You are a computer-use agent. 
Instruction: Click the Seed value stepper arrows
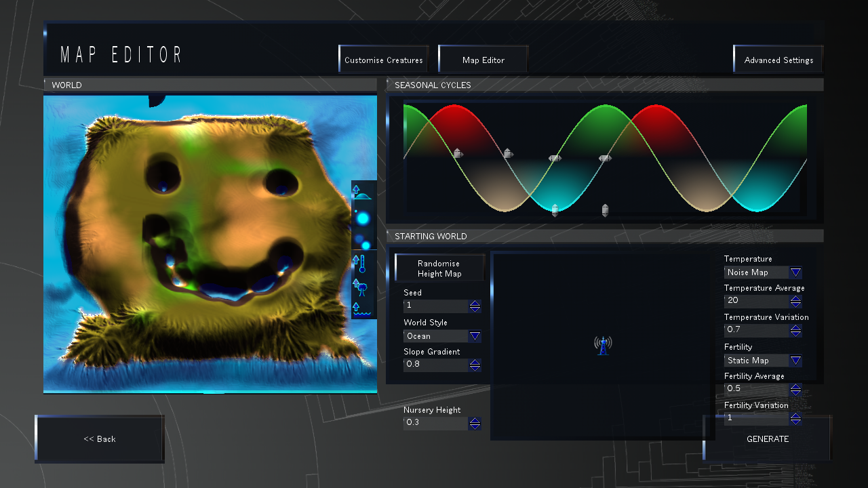coord(475,306)
